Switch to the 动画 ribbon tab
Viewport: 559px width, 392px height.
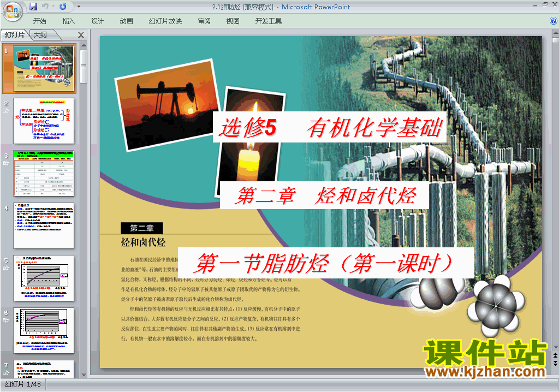126,21
